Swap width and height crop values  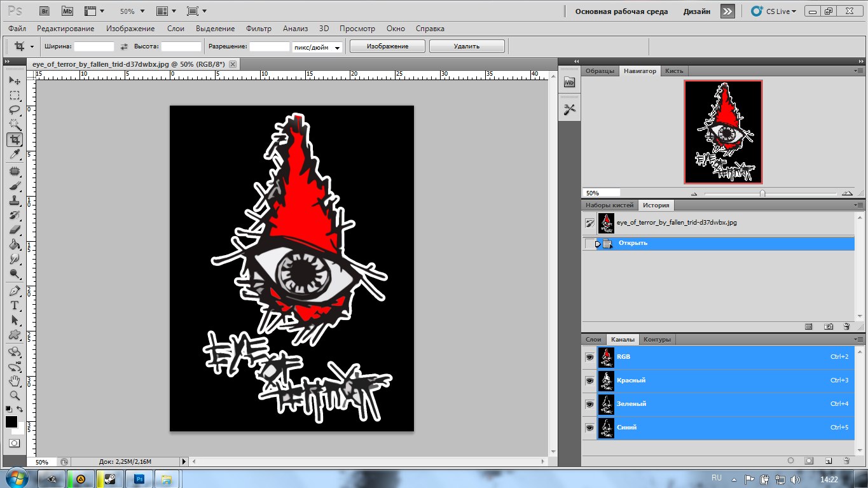pos(124,46)
